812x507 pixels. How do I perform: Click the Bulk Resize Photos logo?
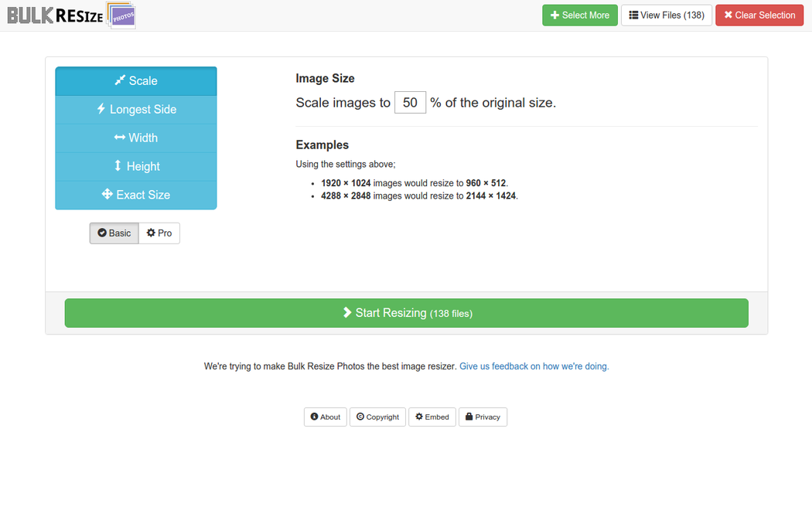tap(71, 15)
